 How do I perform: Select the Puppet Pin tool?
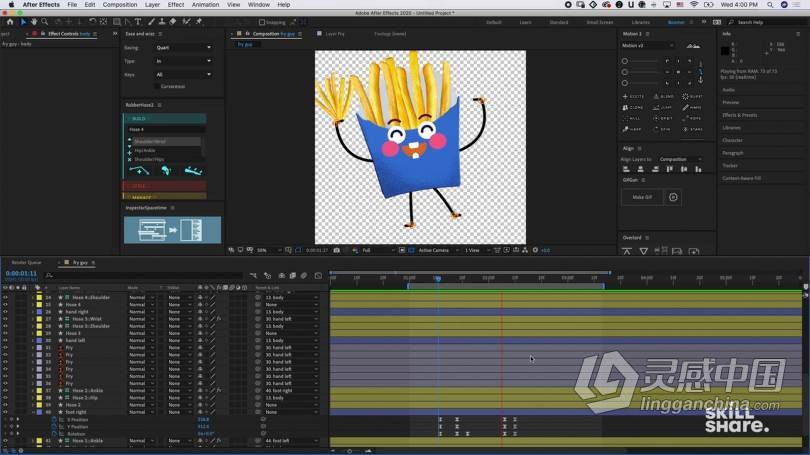pos(199,22)
